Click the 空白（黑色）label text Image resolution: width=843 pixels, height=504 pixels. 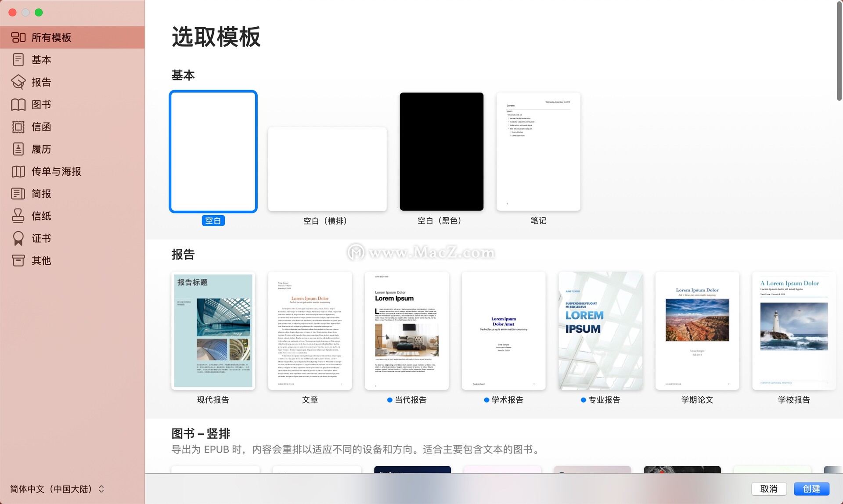click(442, 220)
